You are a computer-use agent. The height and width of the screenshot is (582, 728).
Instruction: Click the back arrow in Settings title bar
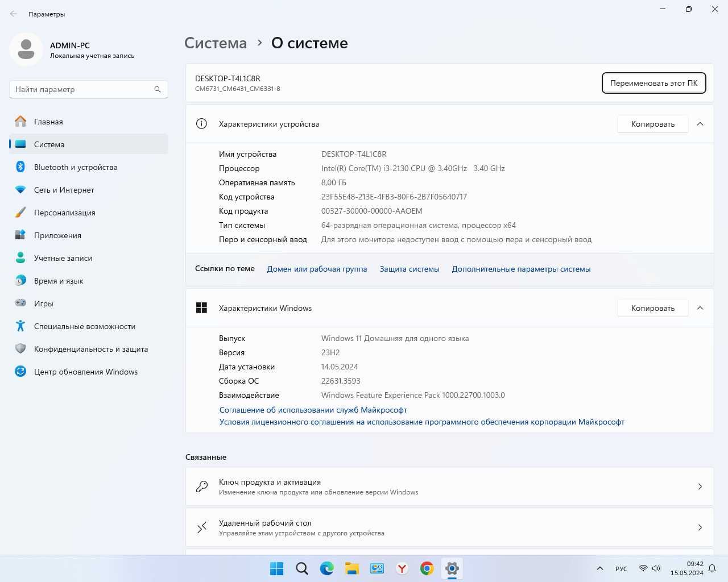coord(13,14)
